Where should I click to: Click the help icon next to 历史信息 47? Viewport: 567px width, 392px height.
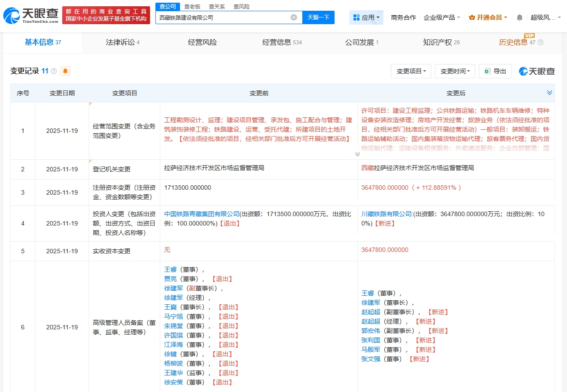tap(540, 43)
